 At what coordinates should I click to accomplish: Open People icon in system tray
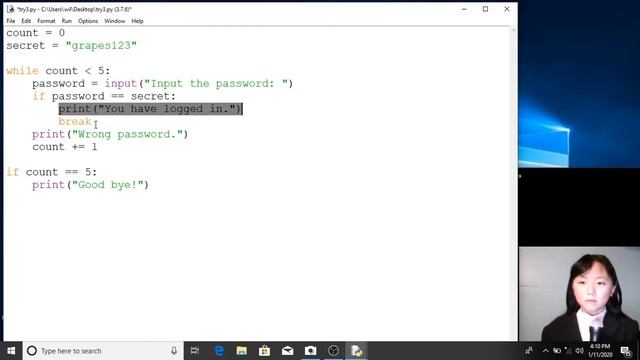[x=529, y=351]
